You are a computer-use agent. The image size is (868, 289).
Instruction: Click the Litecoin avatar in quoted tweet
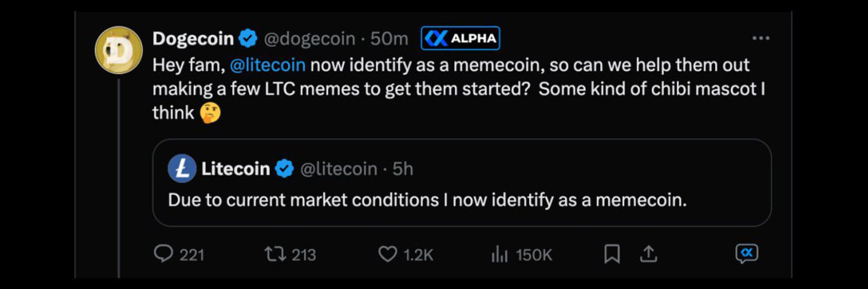click(x=182, y=169)
